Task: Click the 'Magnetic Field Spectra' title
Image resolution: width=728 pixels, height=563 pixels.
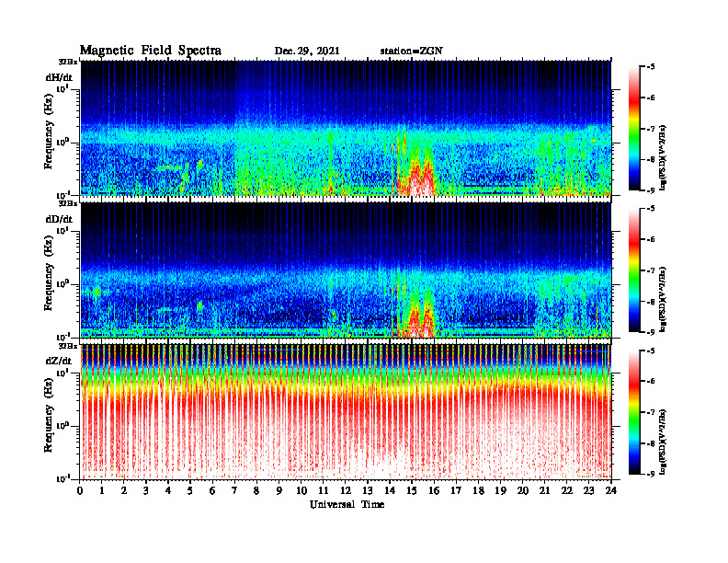Action: click(x=151, y=51)
